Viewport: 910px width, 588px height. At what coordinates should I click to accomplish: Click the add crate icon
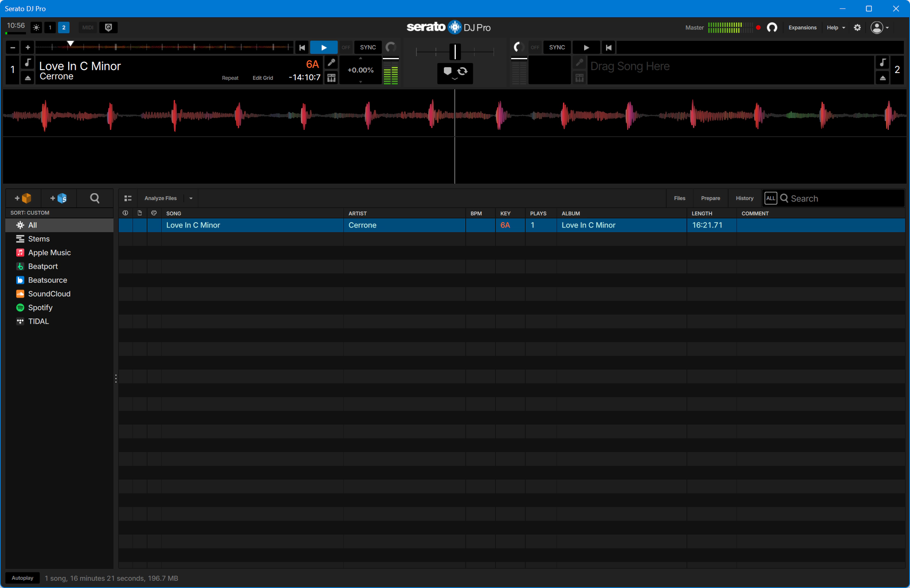pyautogui.click(x=23, y=198)
